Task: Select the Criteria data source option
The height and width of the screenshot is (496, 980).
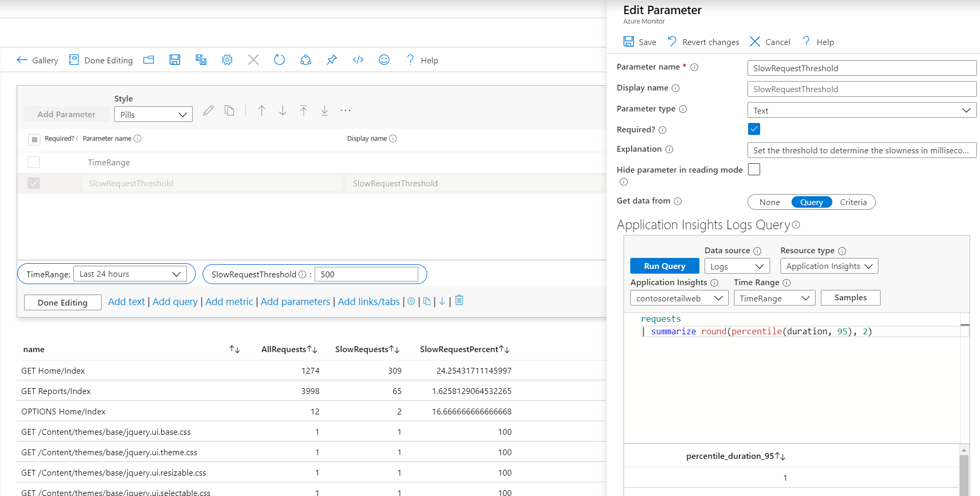Action: (853, 202)
